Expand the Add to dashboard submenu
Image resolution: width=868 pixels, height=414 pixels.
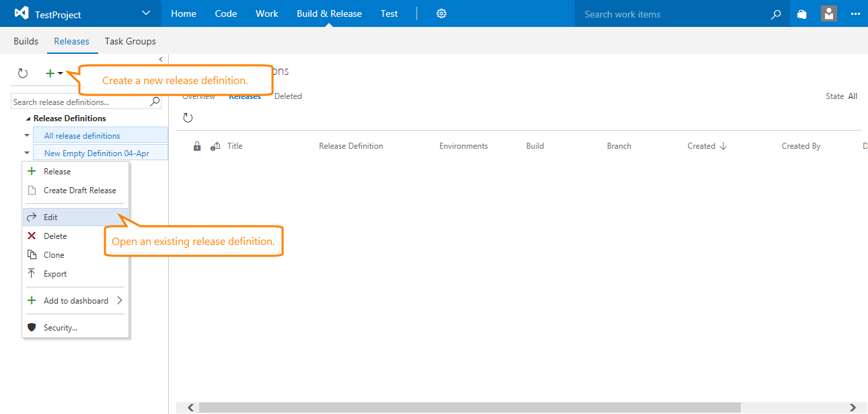(119, 301)
